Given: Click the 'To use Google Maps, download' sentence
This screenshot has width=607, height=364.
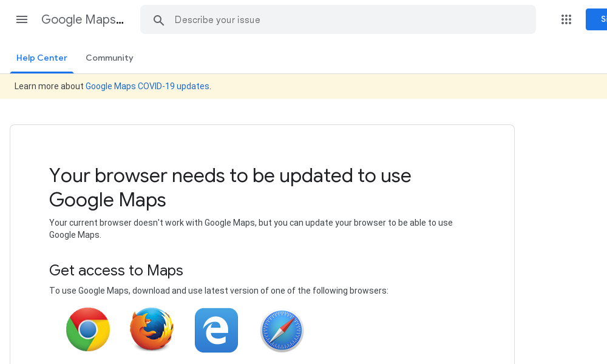Looking at the screenshot, I should [x=219, y=291].
